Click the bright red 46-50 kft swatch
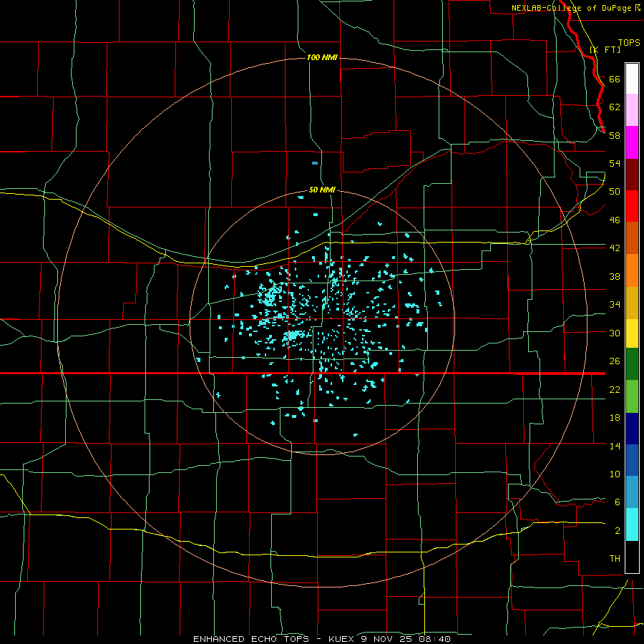 tap(632, 206)
